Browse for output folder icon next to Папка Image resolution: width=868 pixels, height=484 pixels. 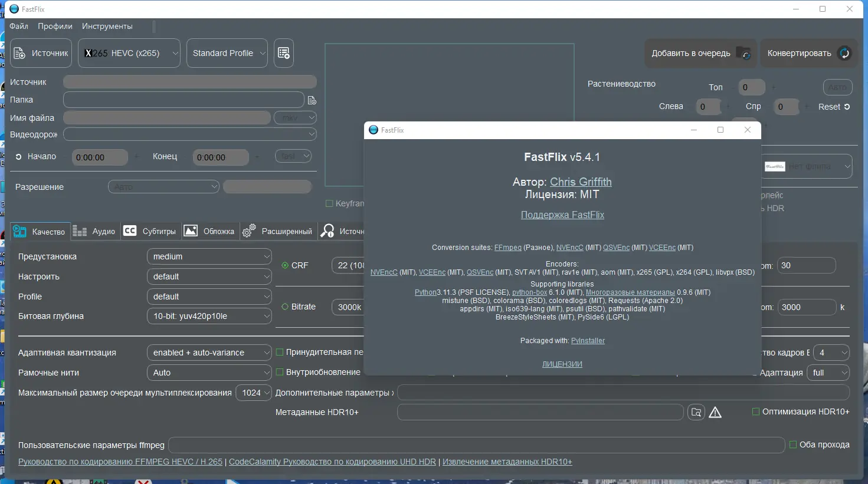tap(312, 100)
